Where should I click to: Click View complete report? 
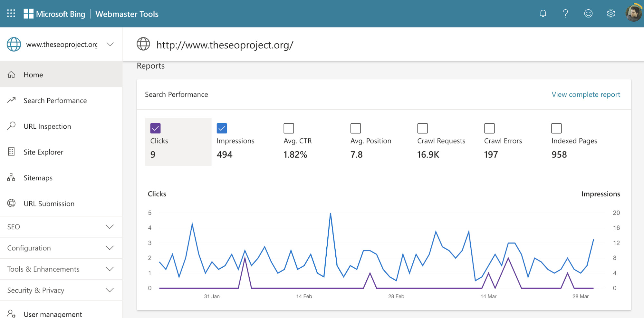585,94
